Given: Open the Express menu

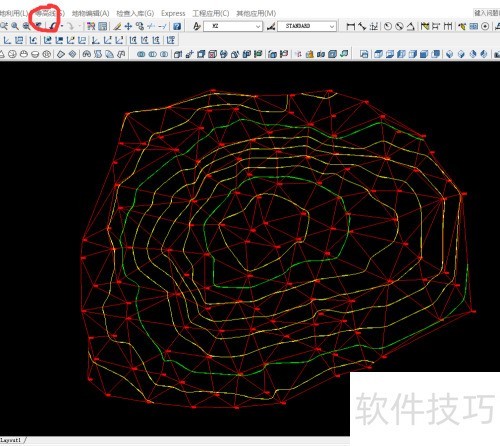Looking at the screenshot, I should click(173, 13).
